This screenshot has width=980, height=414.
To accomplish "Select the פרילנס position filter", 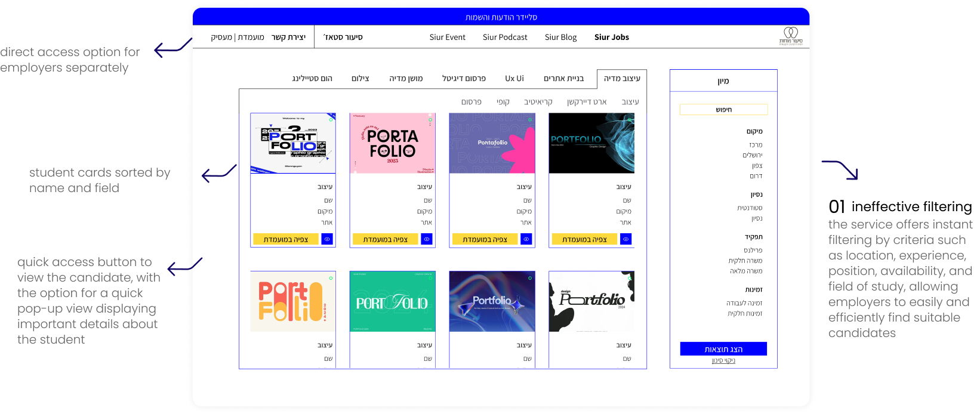I will pyautogui.click(x=753, y=251).
